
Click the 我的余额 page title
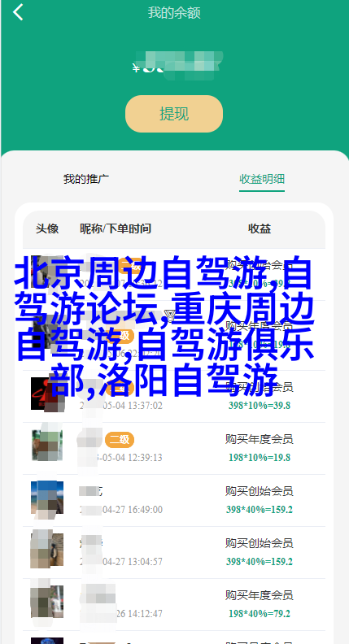(174, 13)
